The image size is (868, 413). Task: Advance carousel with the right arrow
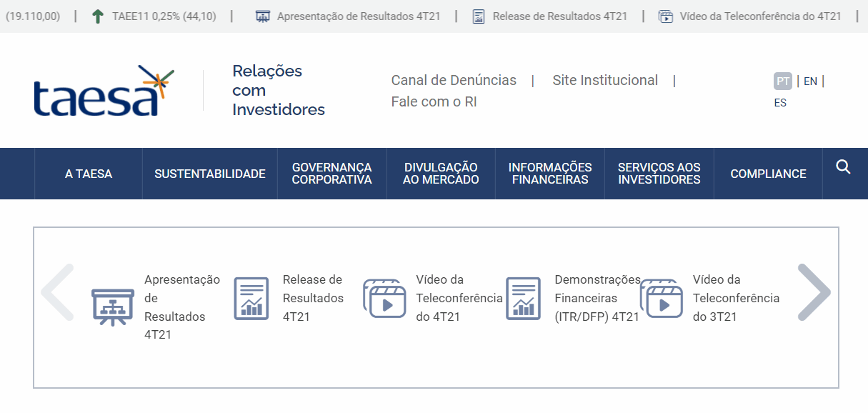814,292
